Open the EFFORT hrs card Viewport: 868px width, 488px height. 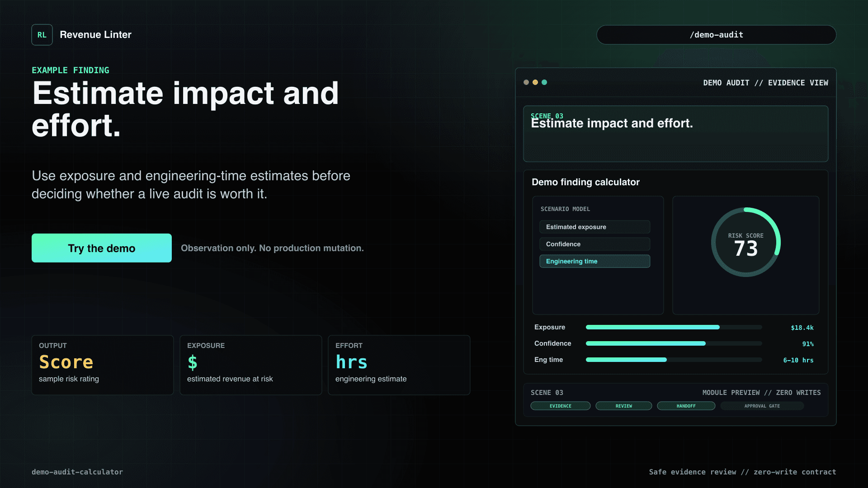click(399, 365)
